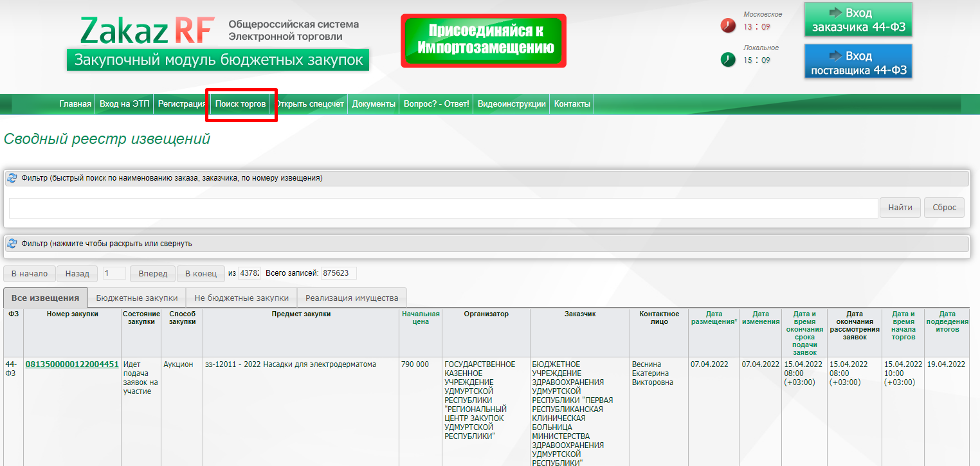This screenshot has width=980, height=466.
Task: Open Вход на ЭТП menu item
Action: tap(125, 104)
